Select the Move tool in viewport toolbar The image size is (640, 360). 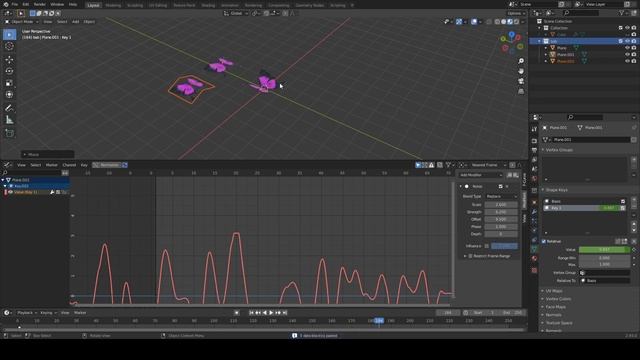point(9,60)
